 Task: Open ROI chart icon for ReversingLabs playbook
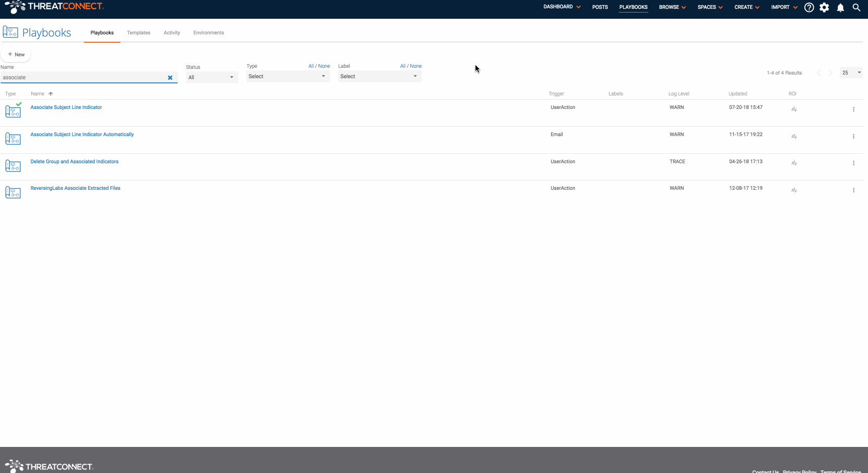coord(794,190)
